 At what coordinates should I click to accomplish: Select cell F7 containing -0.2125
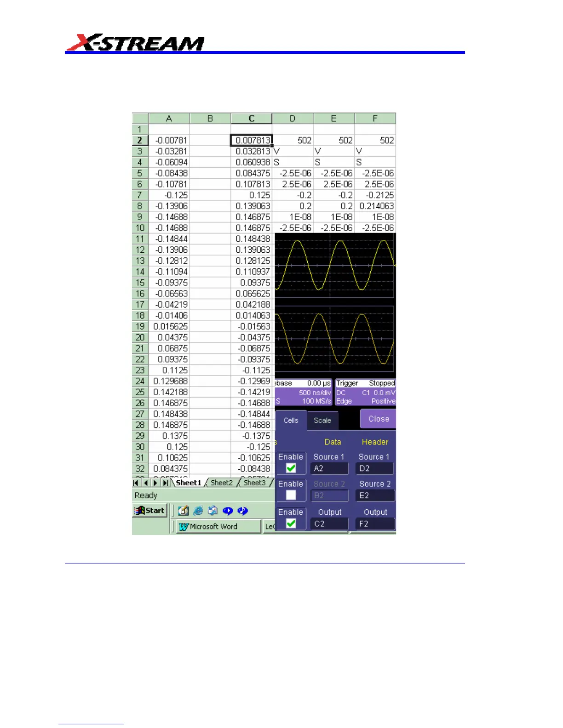coord(375,195)
